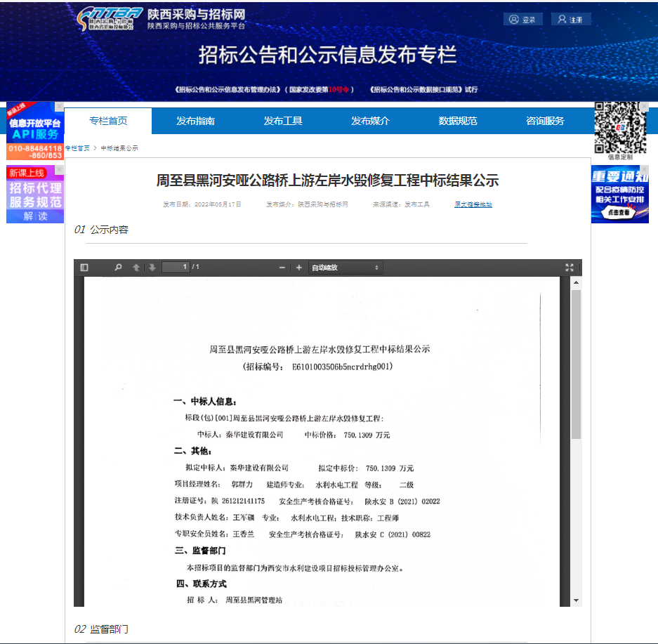Click the person icon beside 注册
658x644 pixels.
coord(562,19)
